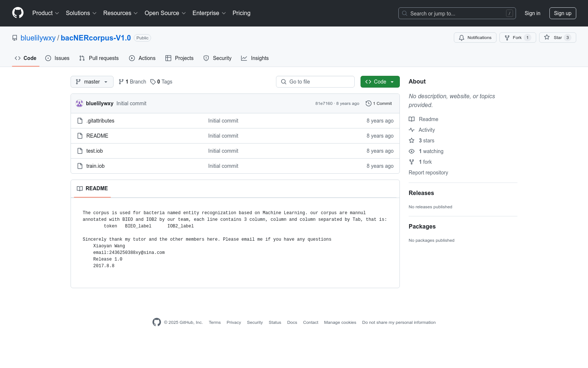Open the Insights tab
The width and height of the screenshot is (588, 368).
pyautogui.click(x=255, y=58)
